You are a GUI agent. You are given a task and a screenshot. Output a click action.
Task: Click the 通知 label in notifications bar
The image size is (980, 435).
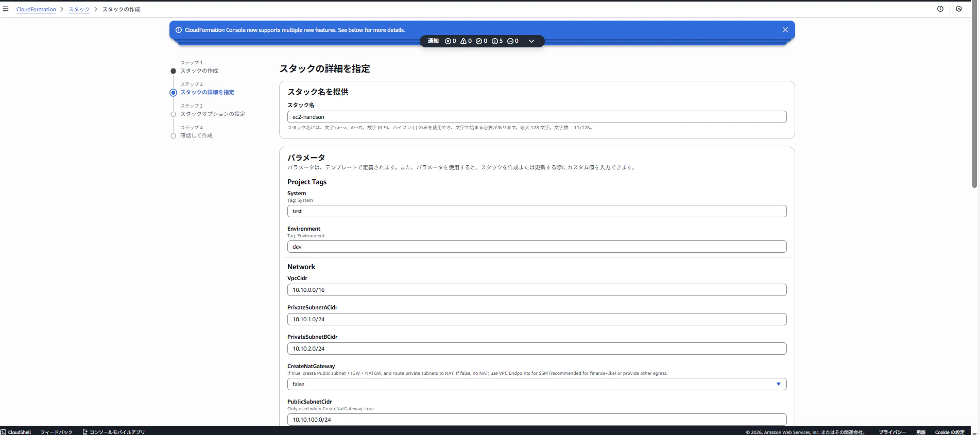coord(433,41)
